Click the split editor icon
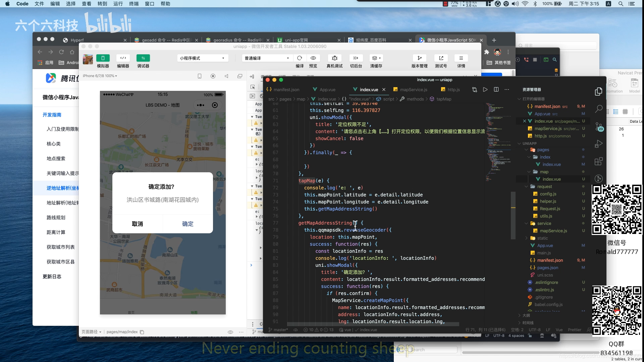Image resolution: width=644 pixels, height=362 pixels. click(496, 89)
